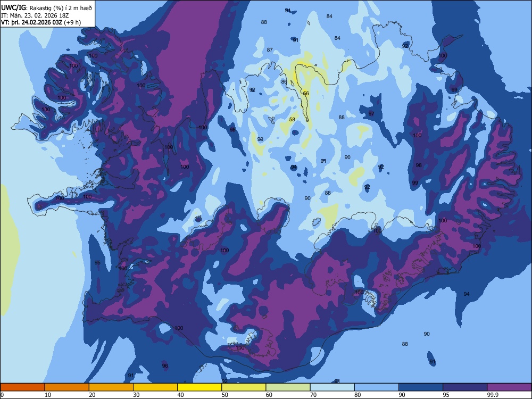Click the '96' humidity value off the south coast

click(x=165, y=366)
